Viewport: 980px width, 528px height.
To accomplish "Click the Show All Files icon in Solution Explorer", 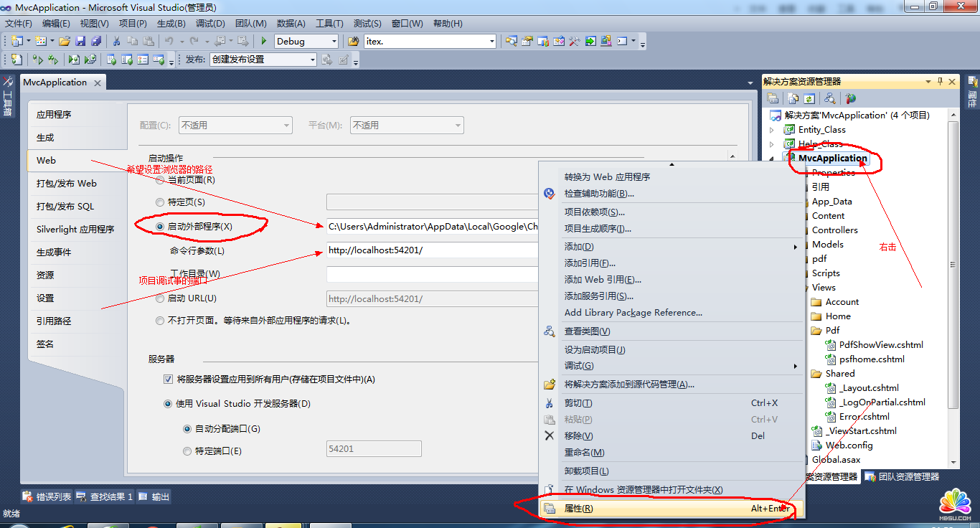I will pyautogui.click(x=792, y=98).
